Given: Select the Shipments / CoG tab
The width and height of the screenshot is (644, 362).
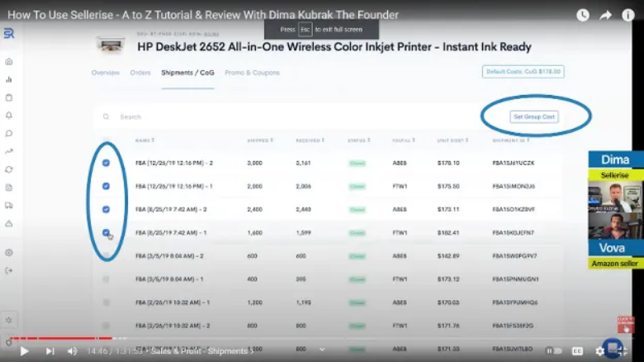Looking at the screenshot, I should click(x=187, y=73).
